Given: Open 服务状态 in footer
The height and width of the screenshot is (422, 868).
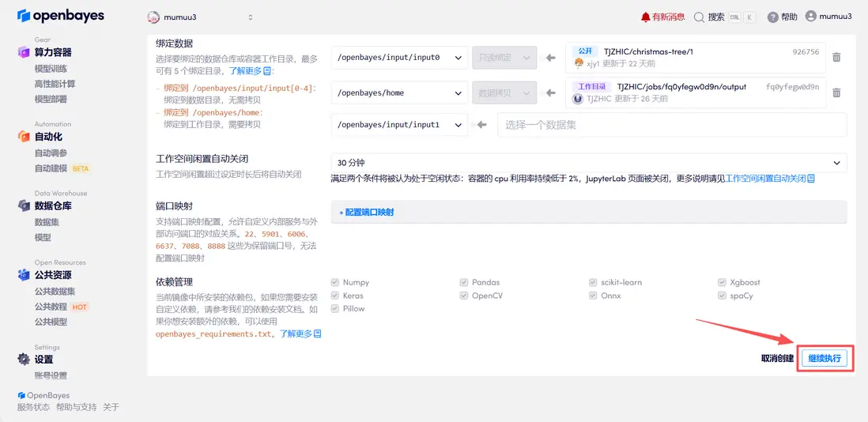Looking at the screenshot, I should pyautogui.click(x=34, y=407).
